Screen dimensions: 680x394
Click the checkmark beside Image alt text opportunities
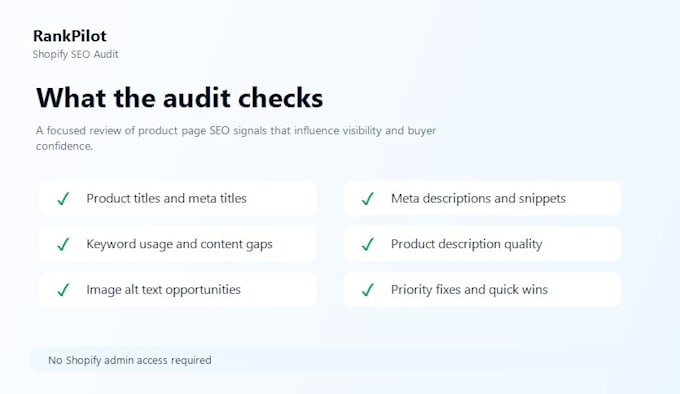tap(63, 290)
